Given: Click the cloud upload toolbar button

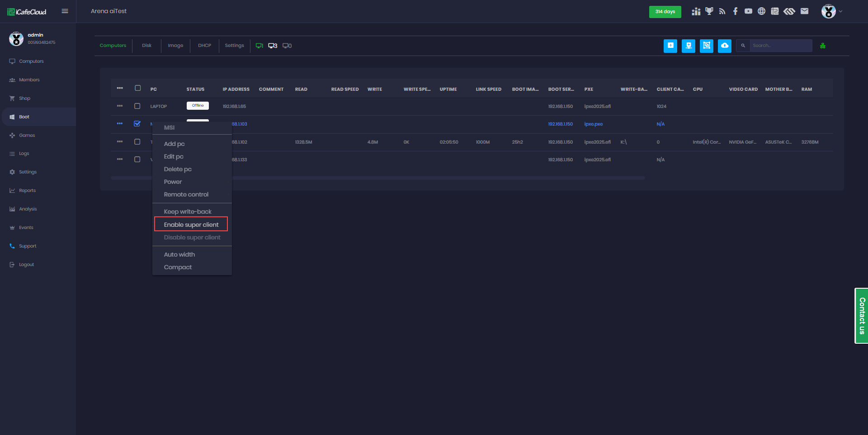Looking at the screenshot, I should (724, 46).
